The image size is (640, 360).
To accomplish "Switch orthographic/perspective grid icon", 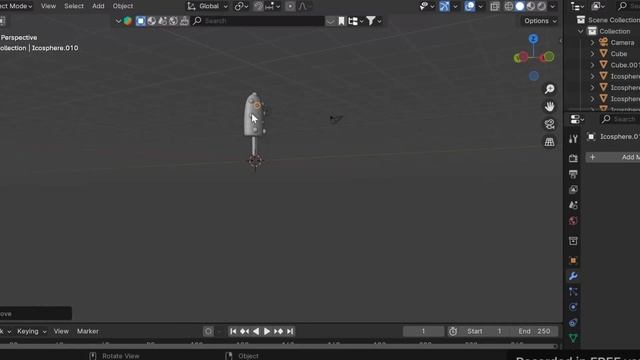I will pos(549,142).
